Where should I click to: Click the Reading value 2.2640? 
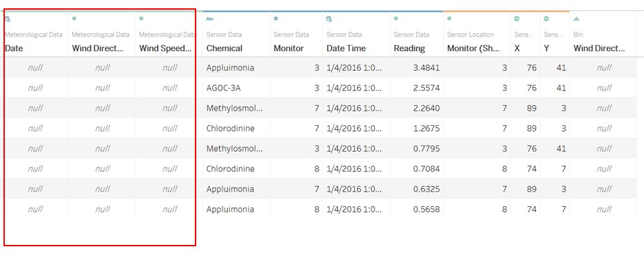click(x=426, y=108)
